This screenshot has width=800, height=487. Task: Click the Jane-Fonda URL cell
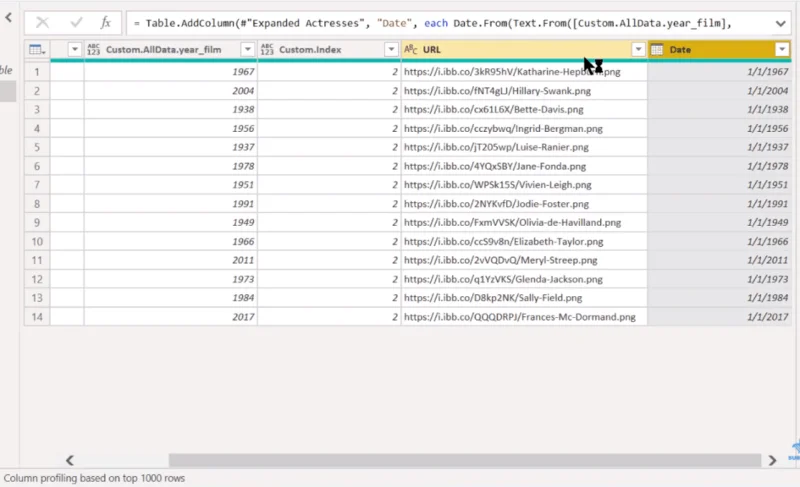[x=524, y=166]
